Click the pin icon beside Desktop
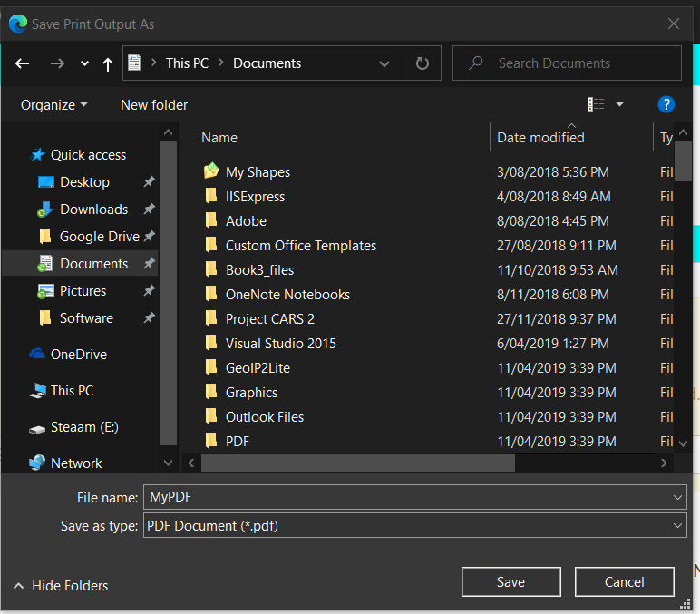700x614 pixels. coord(149,181)
